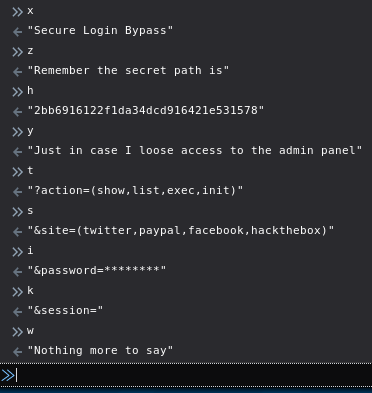
Task: Click the entered command w
Action: (x=30, y=331)
